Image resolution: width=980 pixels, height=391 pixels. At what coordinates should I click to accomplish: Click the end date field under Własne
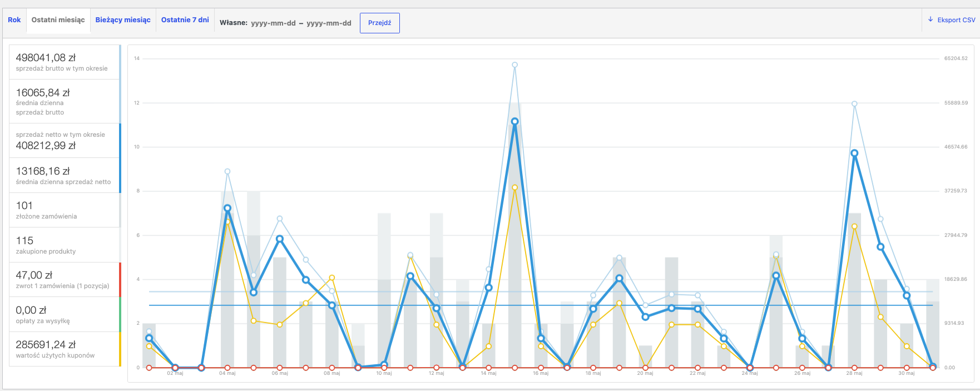coord(329,23)
